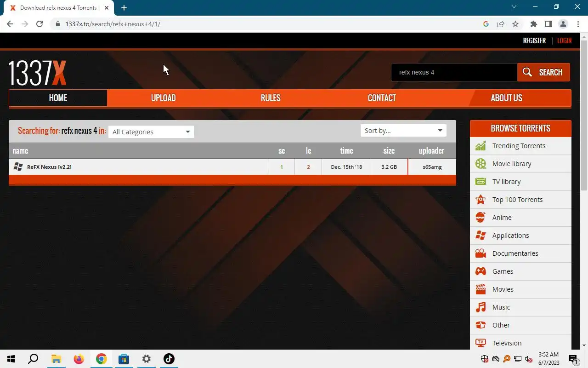Open the UPLOAD nav item

pyautogui.click(x=164, y=98)
